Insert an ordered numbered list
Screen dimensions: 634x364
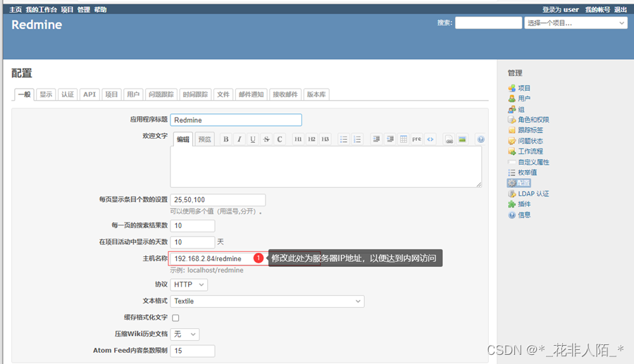click(x=357, y=139)
